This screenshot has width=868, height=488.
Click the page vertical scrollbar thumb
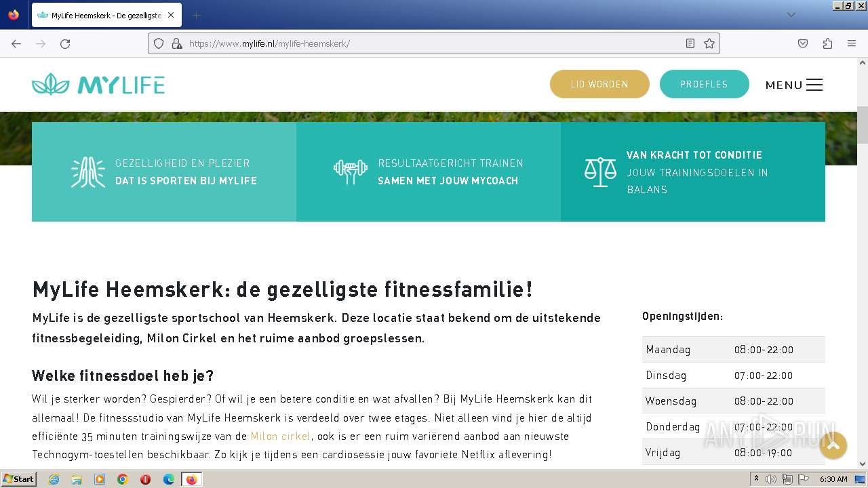(x=863, y=125)
